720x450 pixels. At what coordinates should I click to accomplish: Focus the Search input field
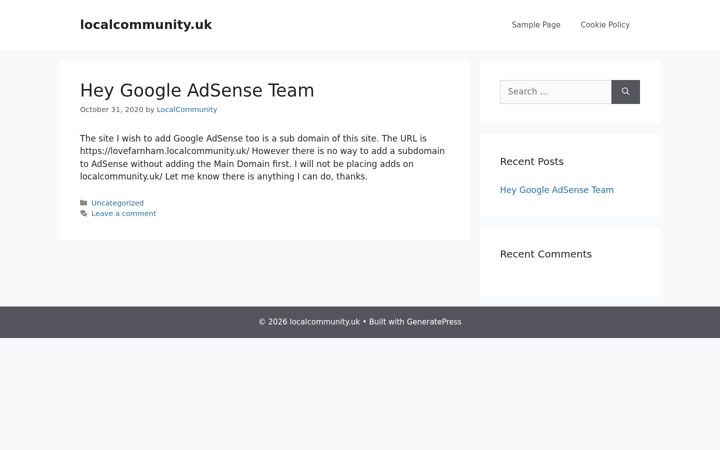coord(556,92)
